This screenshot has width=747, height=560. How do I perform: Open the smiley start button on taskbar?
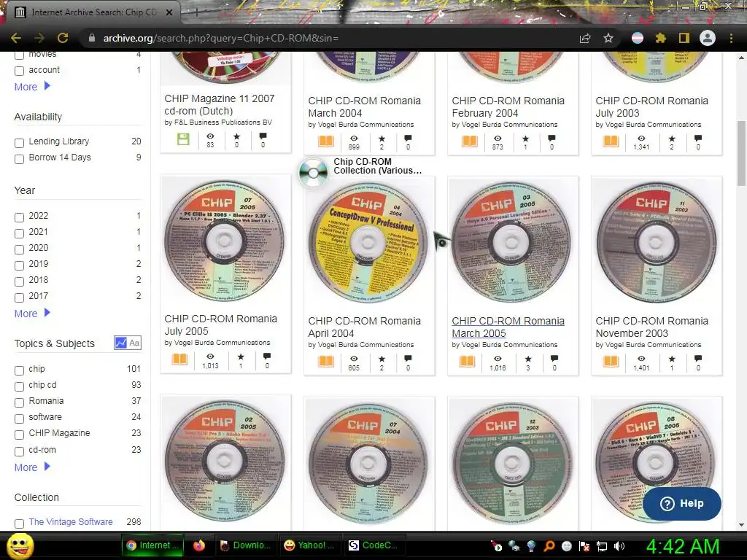(x=20, y=545)
